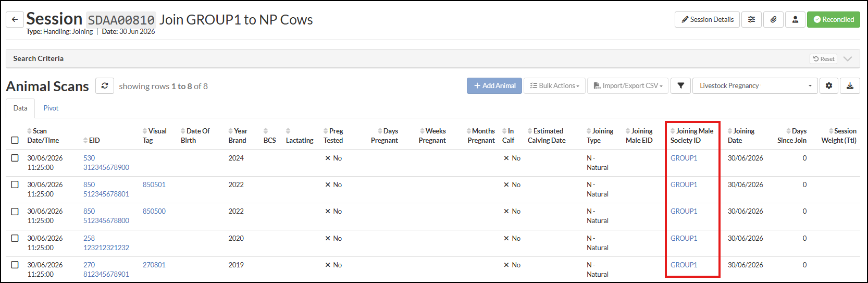Open the Bulk Actions dropdown
Image resolution: width=868 pixels, height=283 pixels.
pos(554,85)
